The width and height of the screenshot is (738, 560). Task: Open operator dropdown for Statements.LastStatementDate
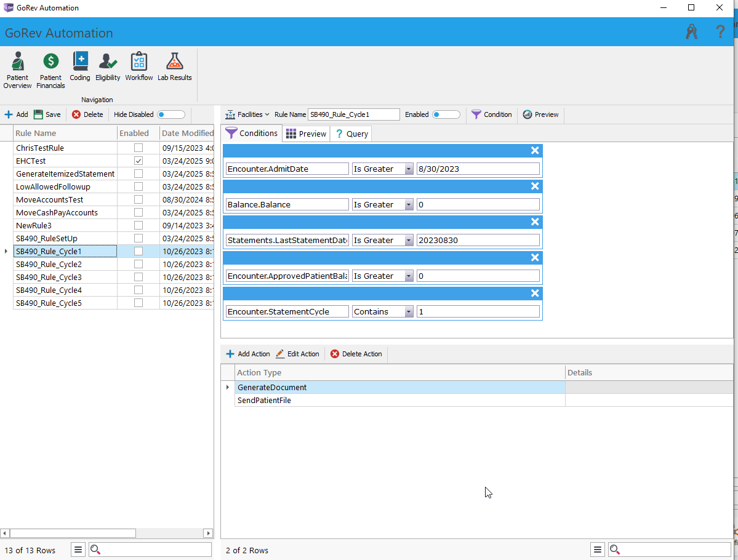coord(409,241)
